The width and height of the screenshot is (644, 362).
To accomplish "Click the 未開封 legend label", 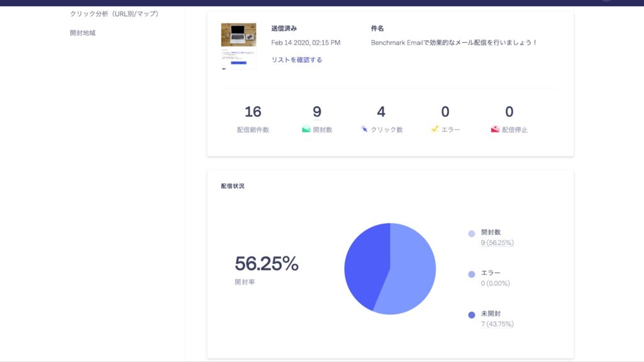I will 491,313.
